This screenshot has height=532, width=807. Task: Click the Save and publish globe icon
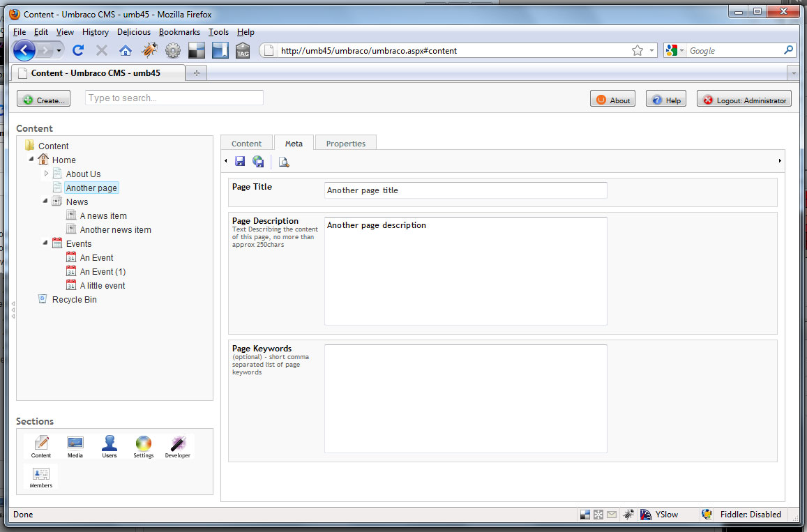[258, 162]
